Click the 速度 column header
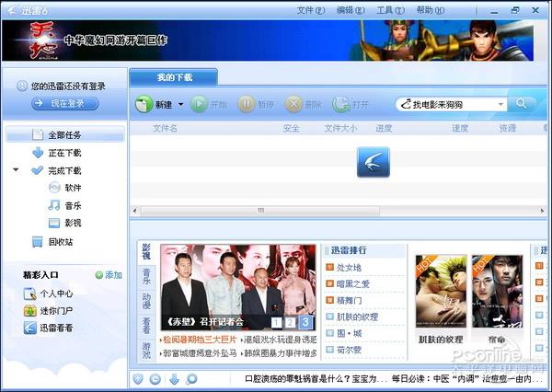This screenshot has height=392, width=552. click(x=460, y=128)
